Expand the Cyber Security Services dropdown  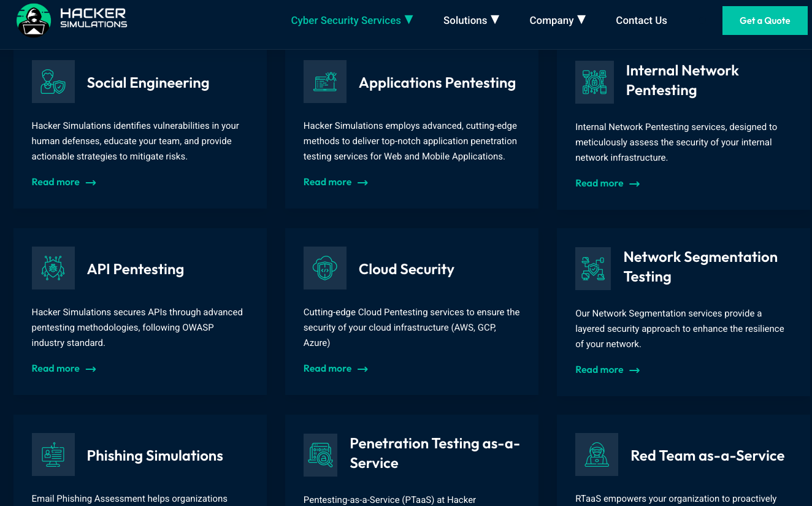[x=352, y=20]
